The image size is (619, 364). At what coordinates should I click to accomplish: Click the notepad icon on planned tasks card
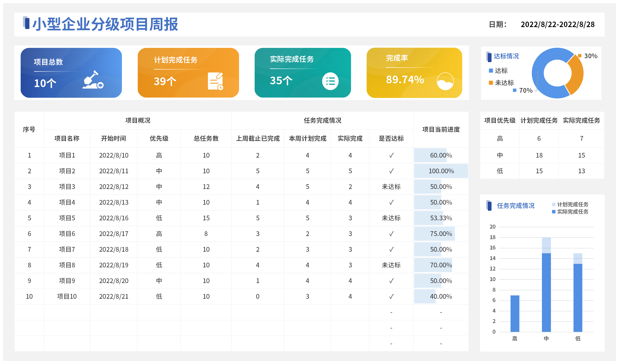(215, 81)
